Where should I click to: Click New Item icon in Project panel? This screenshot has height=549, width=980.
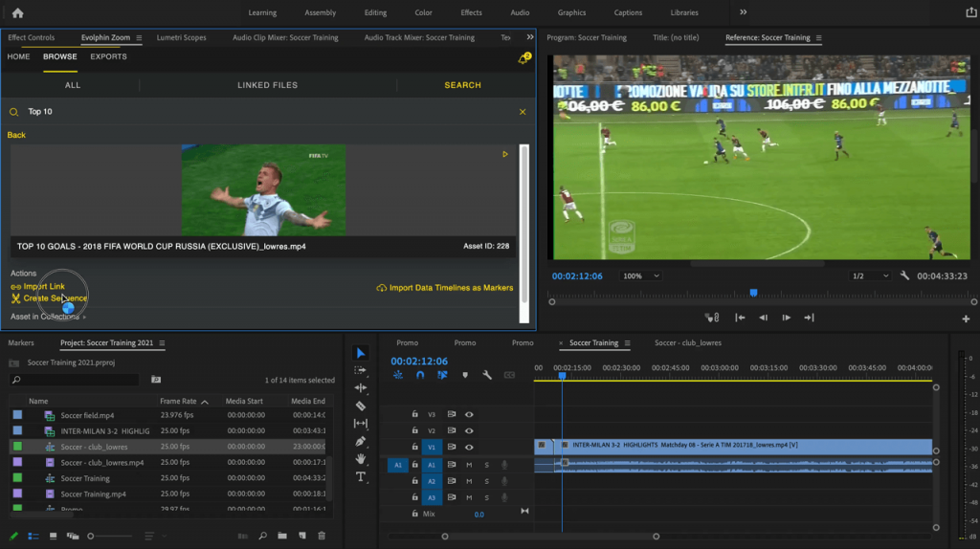302,536
